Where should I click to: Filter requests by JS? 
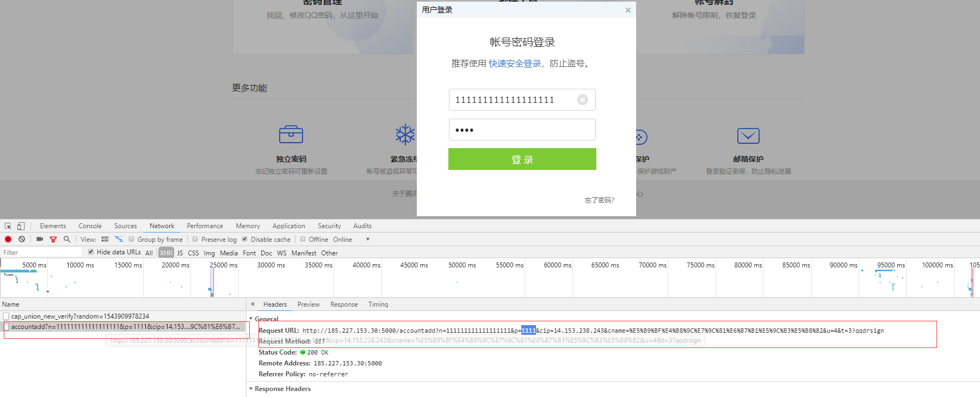point(180,253)
